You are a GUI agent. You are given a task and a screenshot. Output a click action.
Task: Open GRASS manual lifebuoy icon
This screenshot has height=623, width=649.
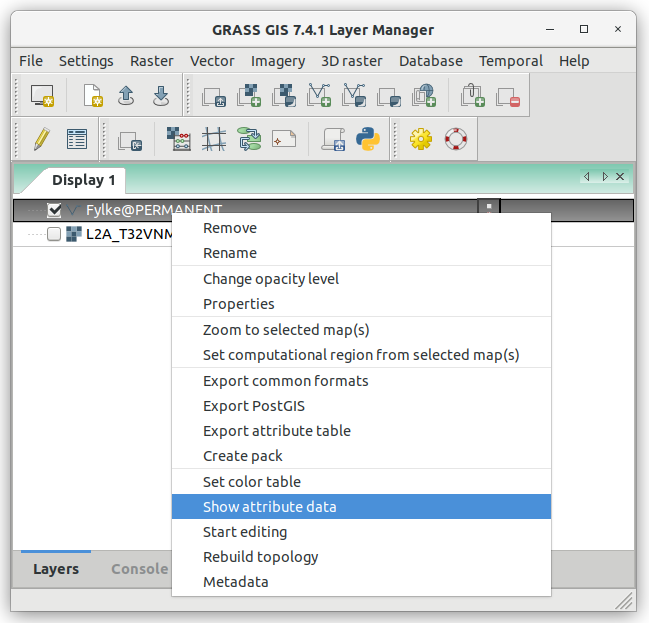(456, 139)
